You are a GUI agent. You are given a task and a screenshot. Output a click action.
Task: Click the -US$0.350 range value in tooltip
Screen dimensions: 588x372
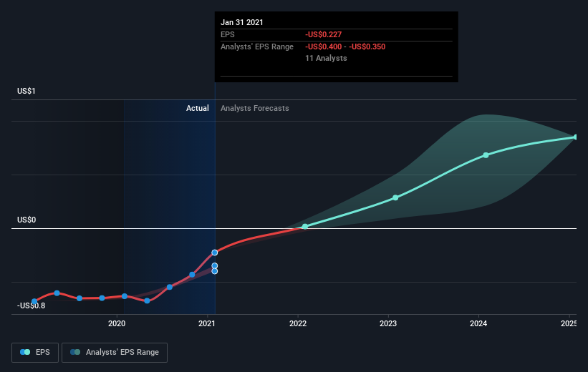[x=367, y=46]
